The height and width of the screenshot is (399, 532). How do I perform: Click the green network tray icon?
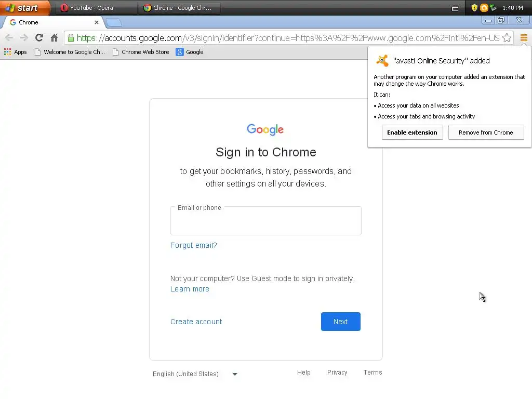tap(493, 8)
